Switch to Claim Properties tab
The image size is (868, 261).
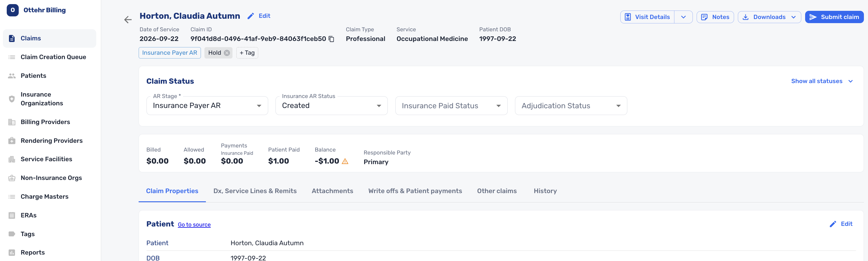(x=172, y=191)
